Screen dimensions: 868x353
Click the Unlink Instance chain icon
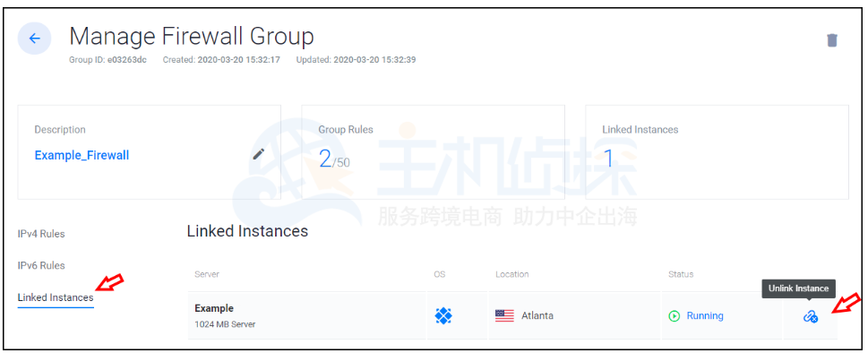[811, 316]
